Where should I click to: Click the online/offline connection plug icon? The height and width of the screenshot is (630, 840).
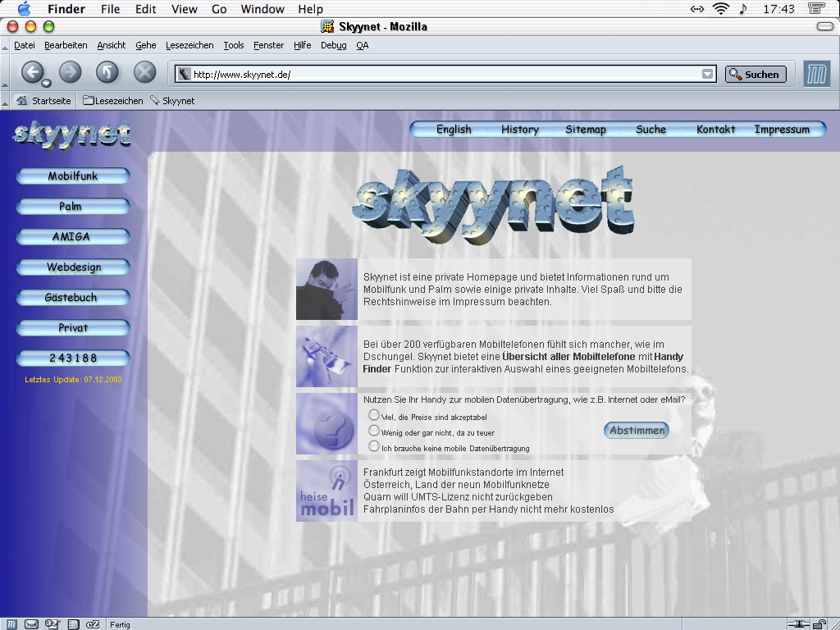point(799,624)
